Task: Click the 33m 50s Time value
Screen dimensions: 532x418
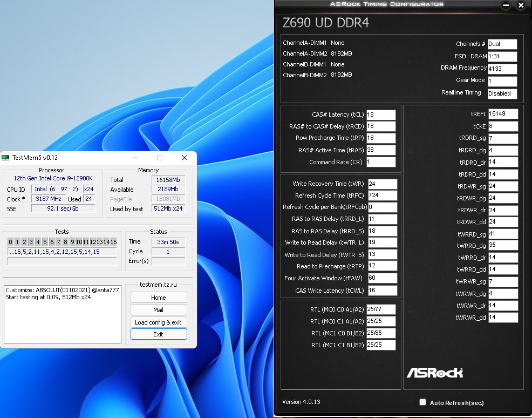Action: click(x=168, y=242)
